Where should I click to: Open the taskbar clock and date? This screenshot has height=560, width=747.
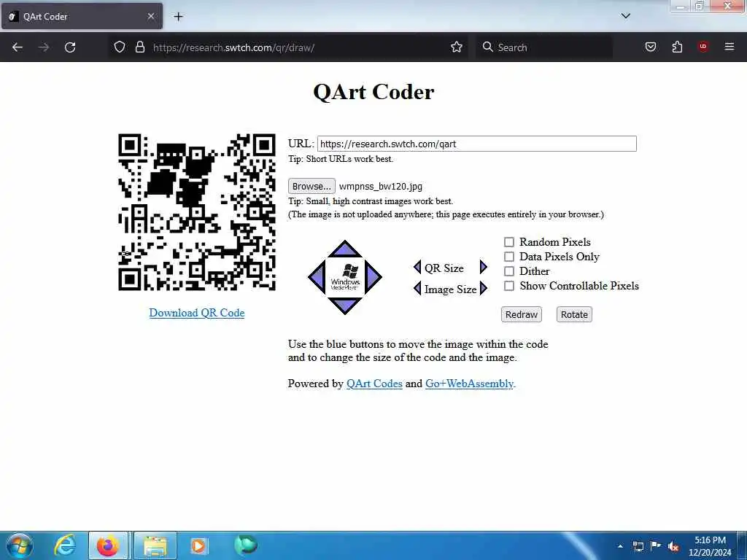pos(710,546)
